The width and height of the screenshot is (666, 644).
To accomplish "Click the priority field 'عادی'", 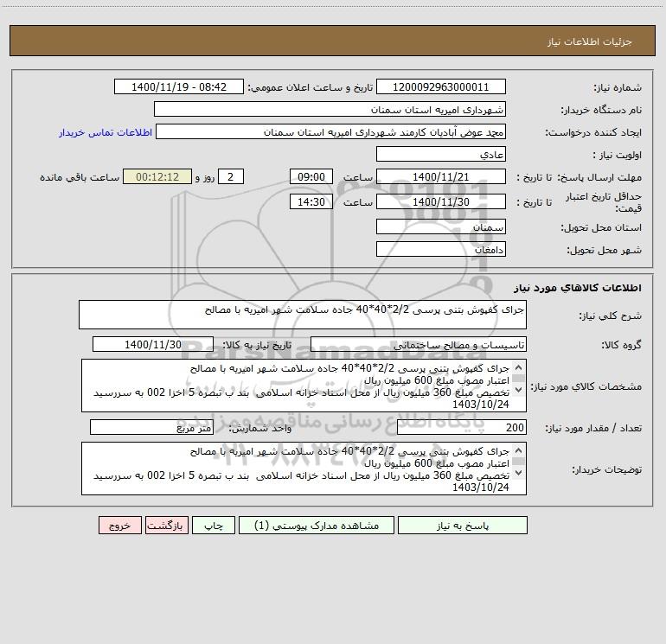I will [441, 154].
